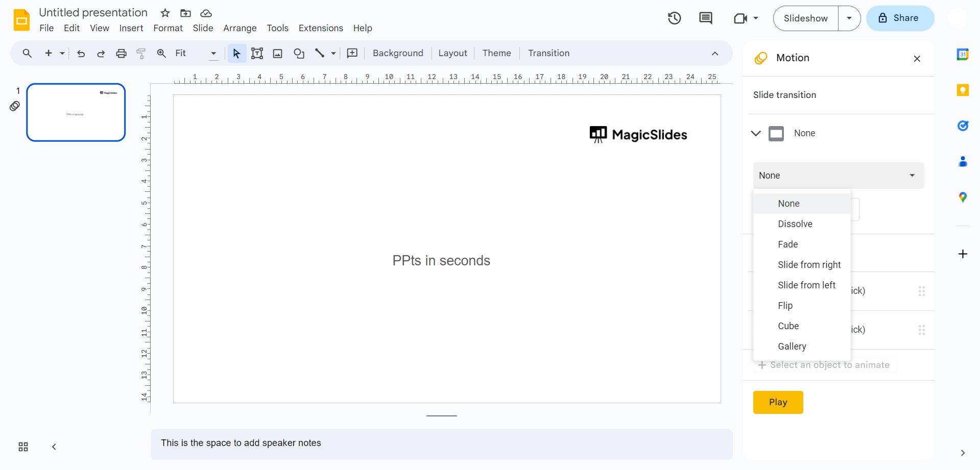
Task: Open Google Keep side panel
Action: (963, 90)
